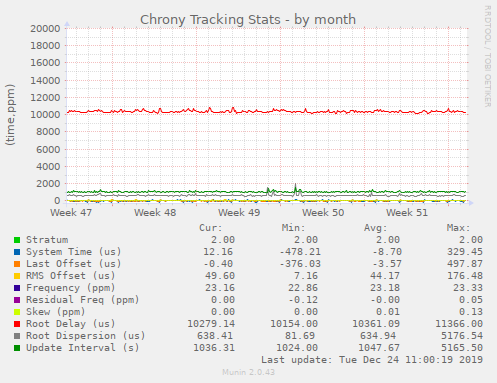Click the Residual Freq purple legend swatch

(17, 300)
